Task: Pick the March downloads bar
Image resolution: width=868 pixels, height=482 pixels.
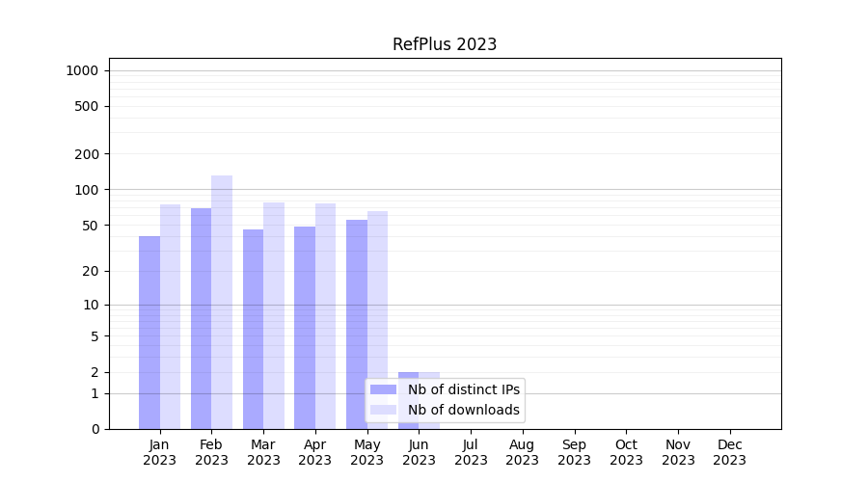Action: coord(274,315)
